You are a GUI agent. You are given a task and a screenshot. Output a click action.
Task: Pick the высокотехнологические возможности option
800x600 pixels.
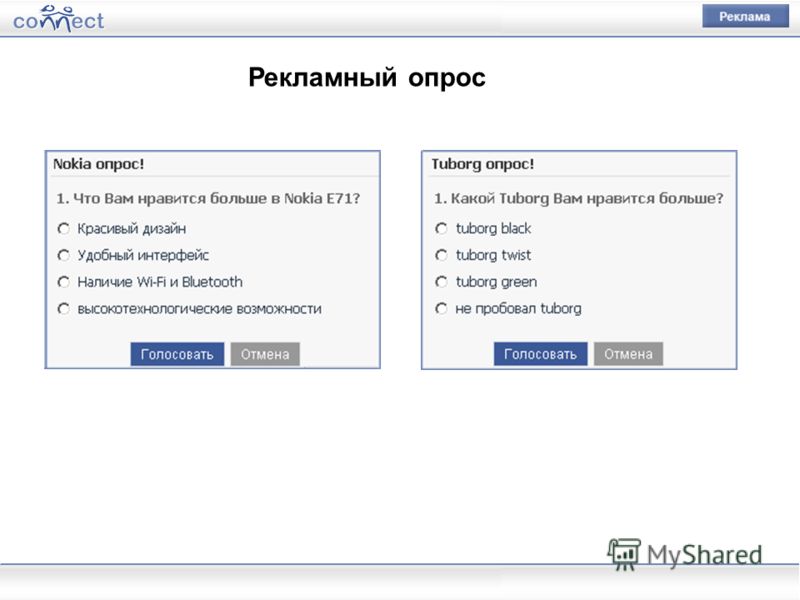63,309
